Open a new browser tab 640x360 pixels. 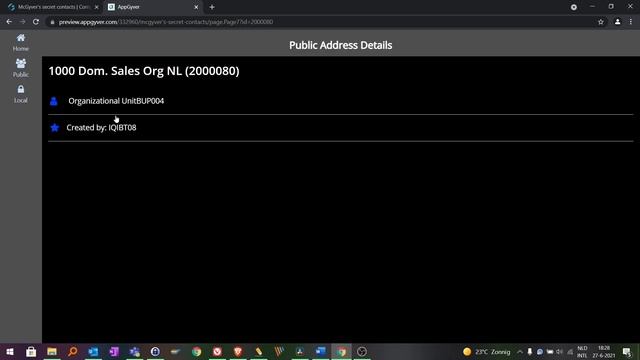click(x=212, y=7)
